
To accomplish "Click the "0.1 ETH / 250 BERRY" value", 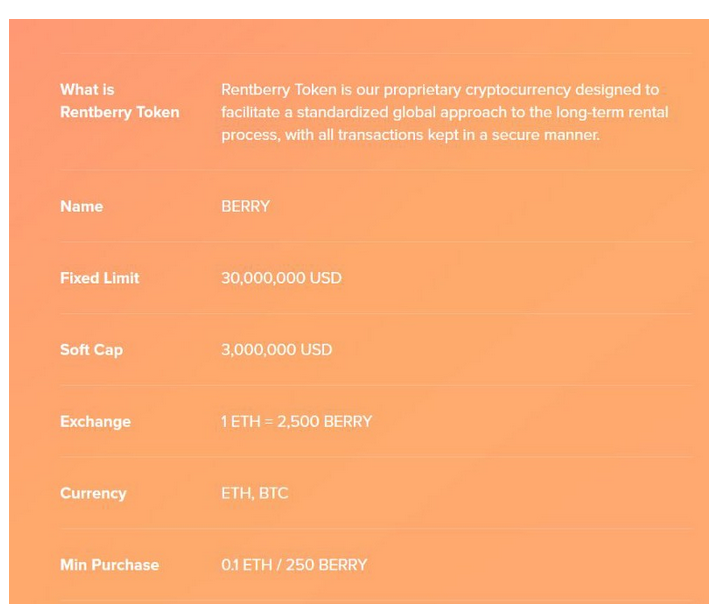I will [x=294, y=565].
